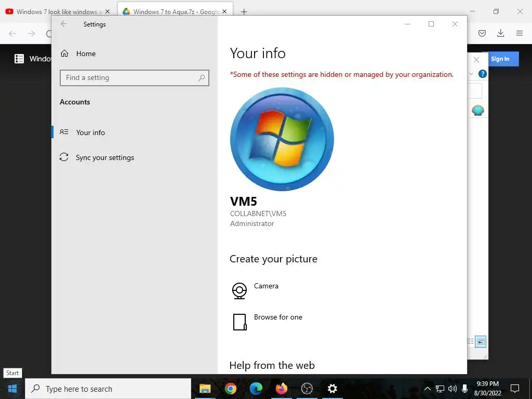The image size is (532, 399).
Task: Show hidden system tray icons
Action: (428, 389)
